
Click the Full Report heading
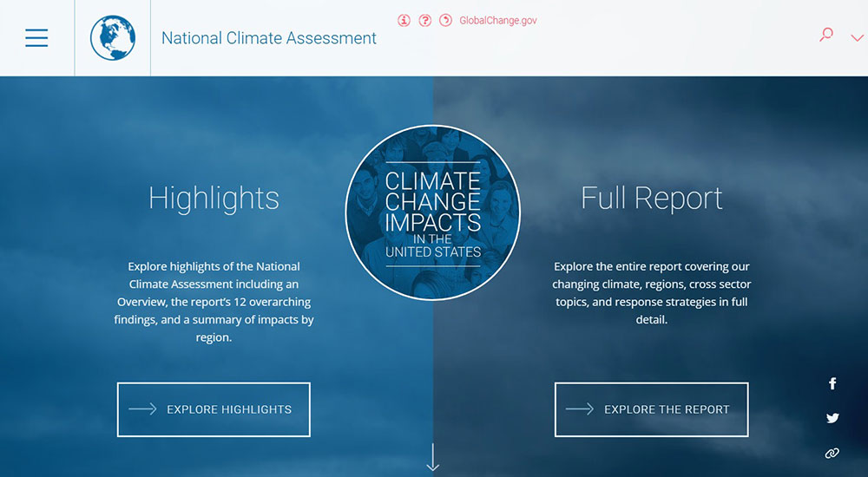652,198
